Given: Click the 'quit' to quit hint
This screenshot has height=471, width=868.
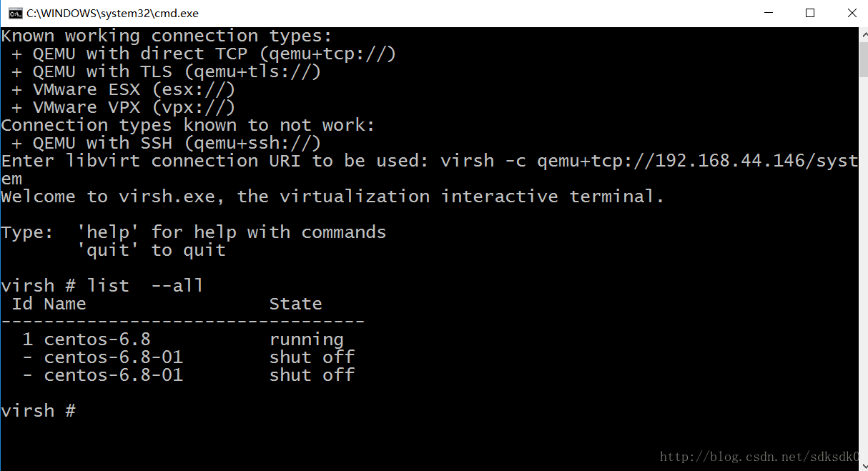Looking at the screenshot, I should pos(151,250).
